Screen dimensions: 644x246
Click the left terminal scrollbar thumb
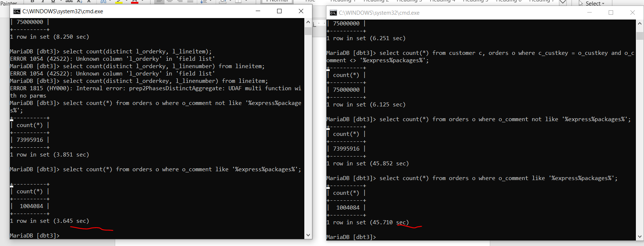pos(308,31)
